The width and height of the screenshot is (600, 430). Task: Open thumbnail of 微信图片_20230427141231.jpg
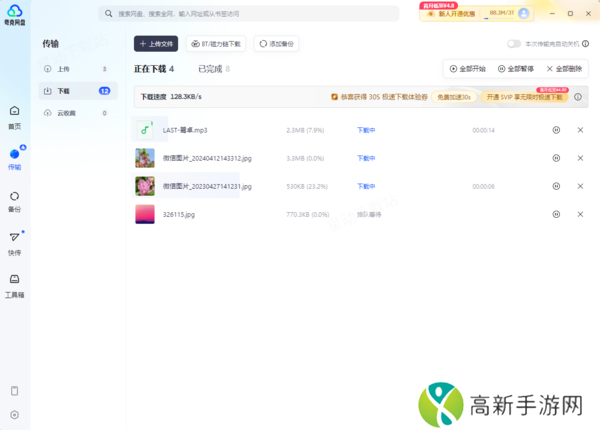(x=145, y=186)
